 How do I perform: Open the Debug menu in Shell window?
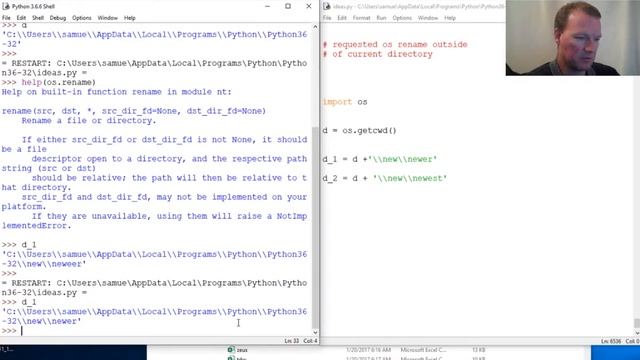click(58, 18)
